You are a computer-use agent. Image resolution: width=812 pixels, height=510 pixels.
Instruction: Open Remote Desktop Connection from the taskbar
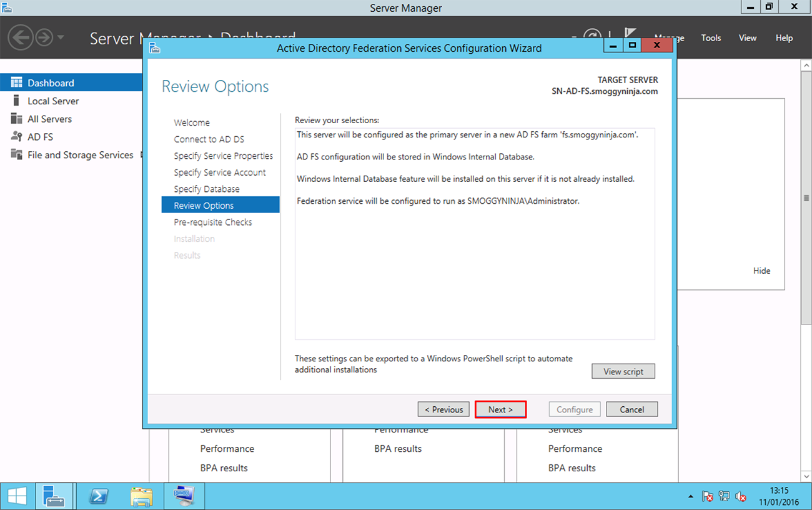[184, 496]
